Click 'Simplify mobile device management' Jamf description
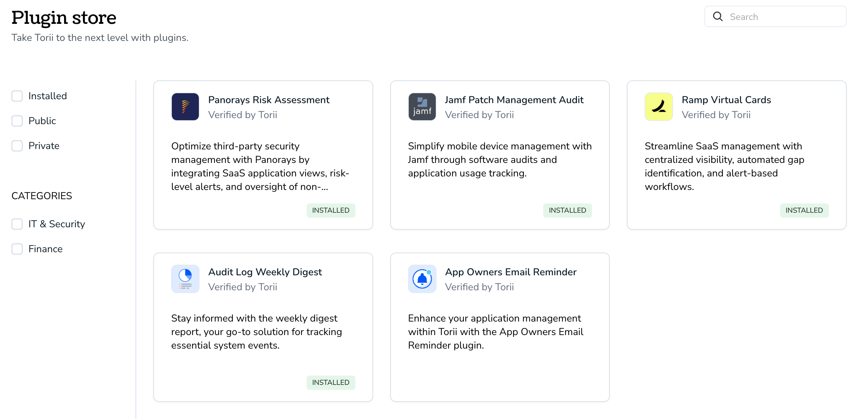868x419 pixels. pyautogui.click(x=500, y=160)
